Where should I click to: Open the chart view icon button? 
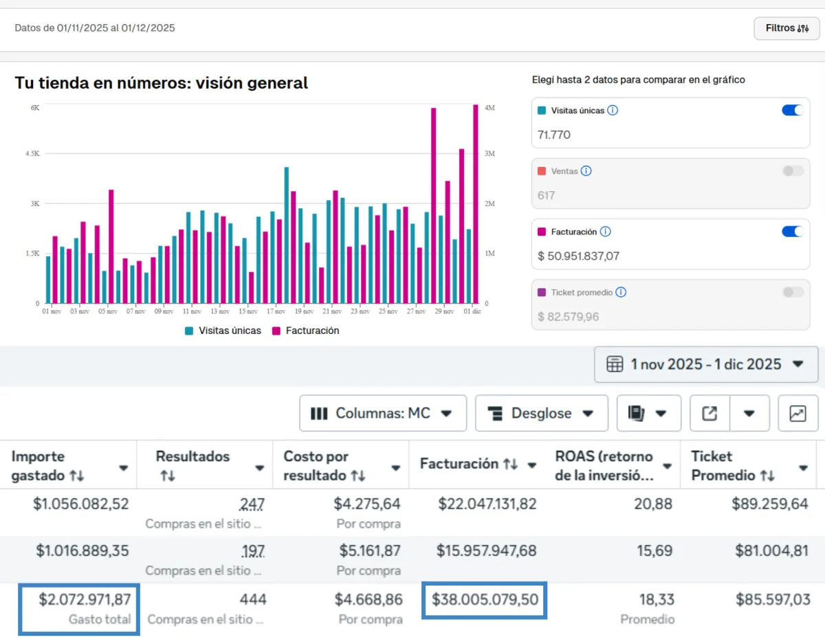[797, 413]
